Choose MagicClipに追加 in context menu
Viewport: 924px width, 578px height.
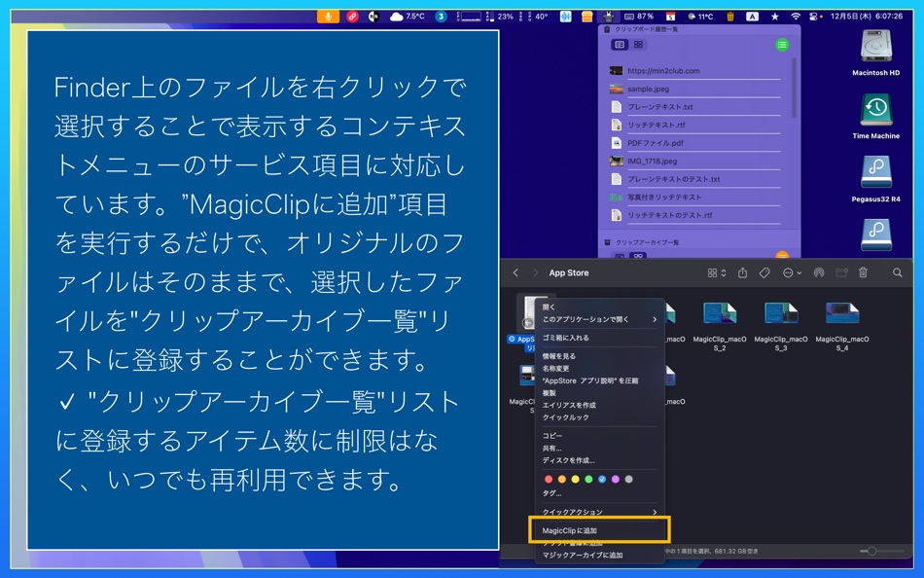point(599,530)
